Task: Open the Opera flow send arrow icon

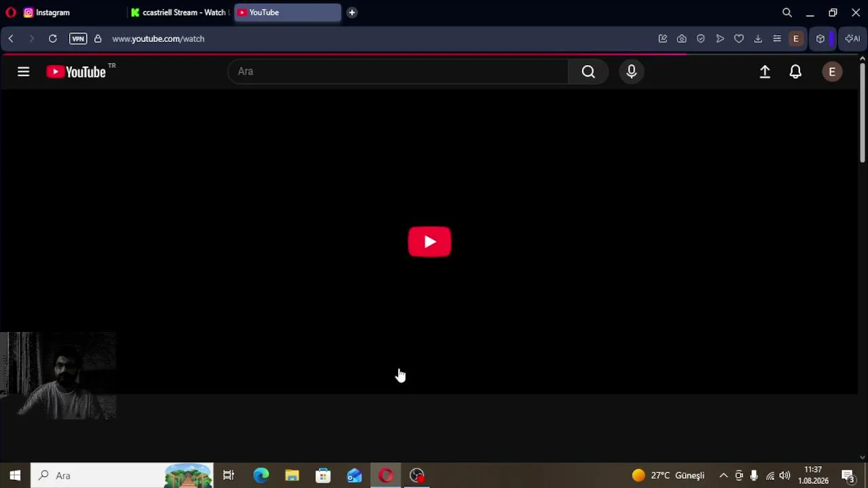Action: (x=720, y=39)
